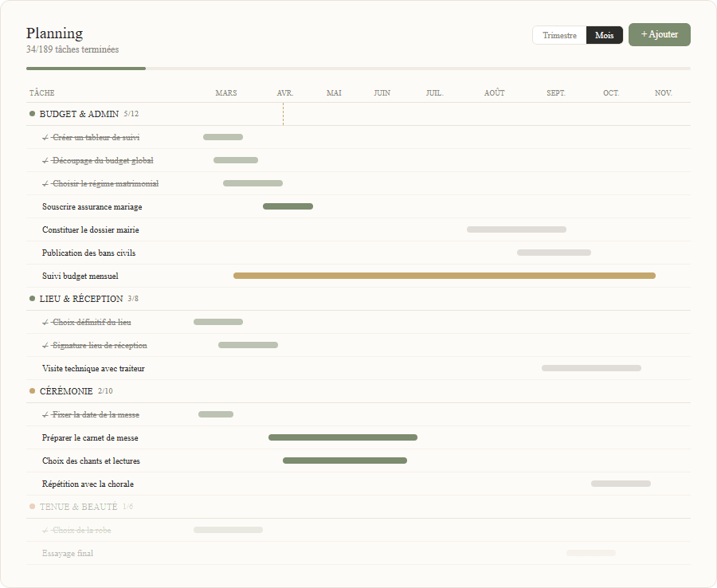
Task: Toggle the checkmark on 'Signature lieu de réception'
Action: tap(45, 345)
